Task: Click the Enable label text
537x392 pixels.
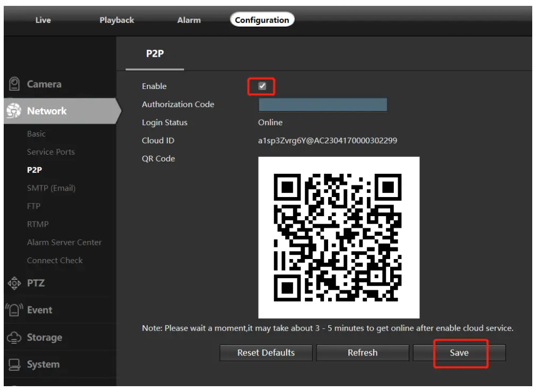Action: coord(154,86)
